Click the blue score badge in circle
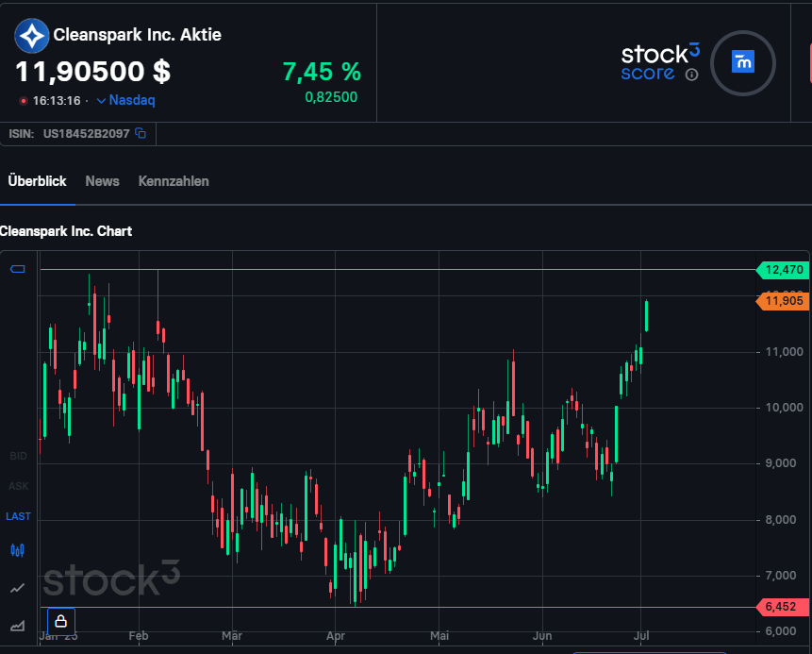This screenshot has height=654, width=812. point(743,63)
